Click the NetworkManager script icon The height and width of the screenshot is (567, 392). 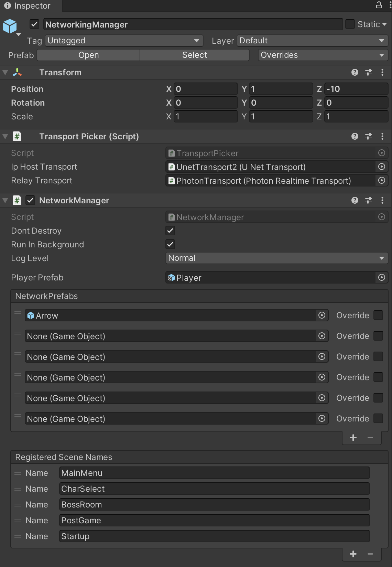click(17, 200)
